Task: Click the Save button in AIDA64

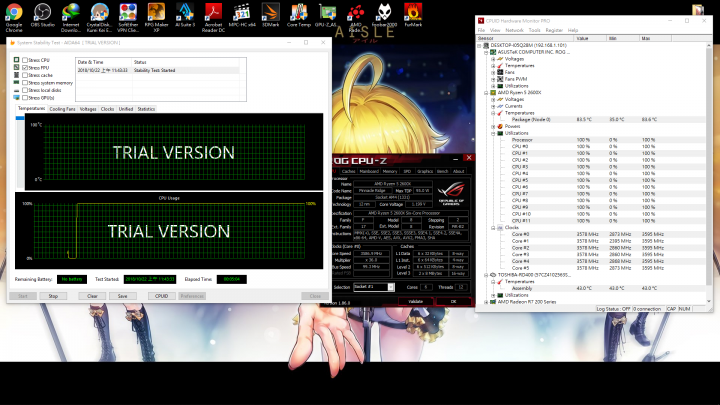Action: point(123,296)
